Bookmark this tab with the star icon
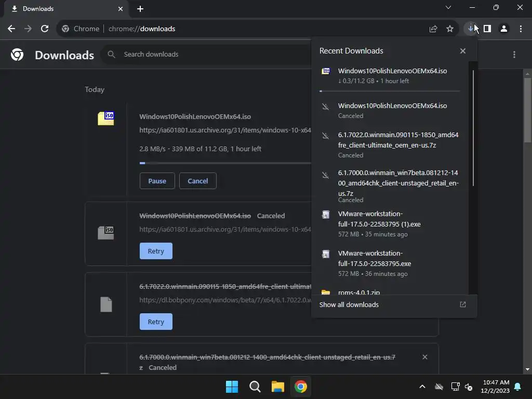This screenshot has height=399, width=532. [450, 29]
